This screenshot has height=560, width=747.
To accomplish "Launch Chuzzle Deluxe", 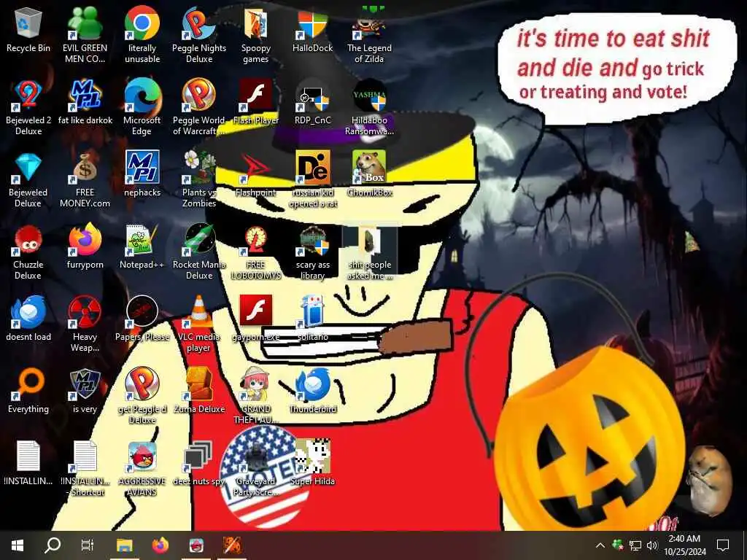I will [x=28, y=252].
